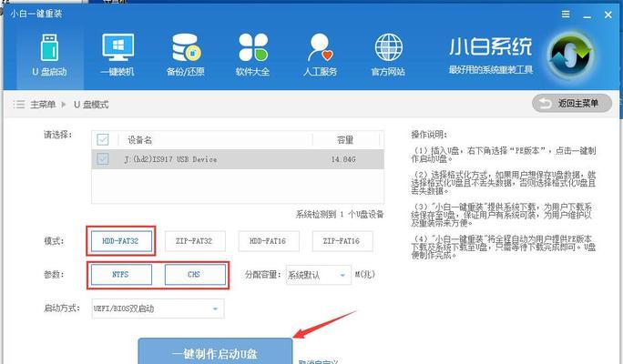
Task: Toggle checkbox for IS917 USB Device
Action: tap(103, 159)
